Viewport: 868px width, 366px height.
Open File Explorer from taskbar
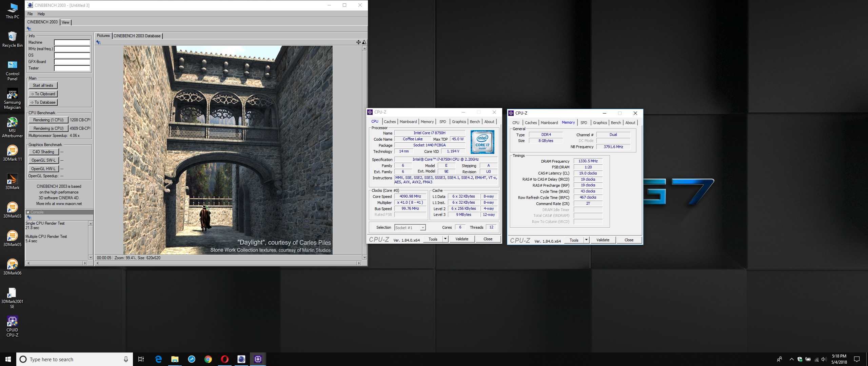click(x=175, y=359)
